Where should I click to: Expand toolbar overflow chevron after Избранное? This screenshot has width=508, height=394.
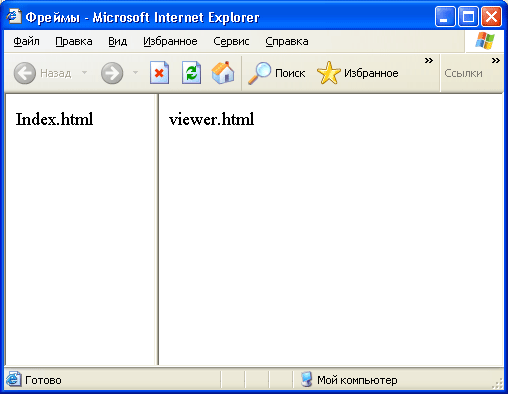click(429, 61)
